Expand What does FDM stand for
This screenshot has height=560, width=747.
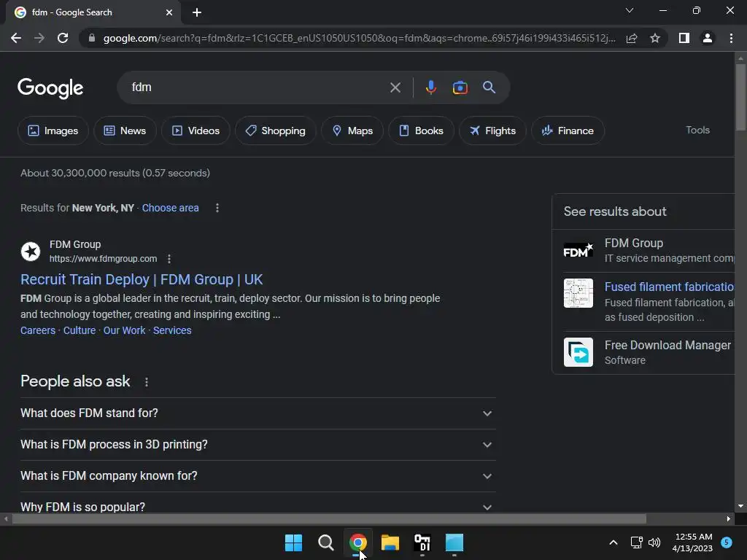[258, 413]
